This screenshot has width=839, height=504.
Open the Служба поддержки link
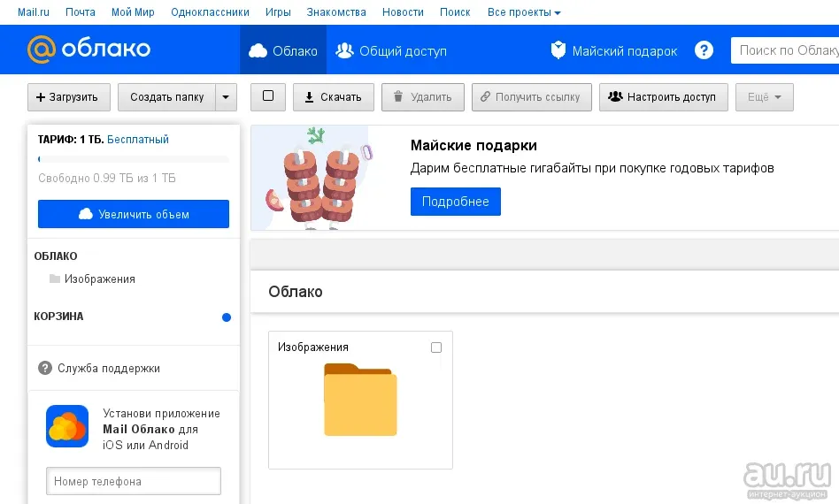(109, 368)
